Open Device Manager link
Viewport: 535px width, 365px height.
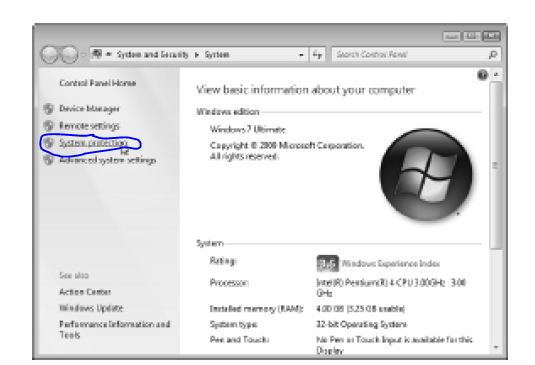89,108
